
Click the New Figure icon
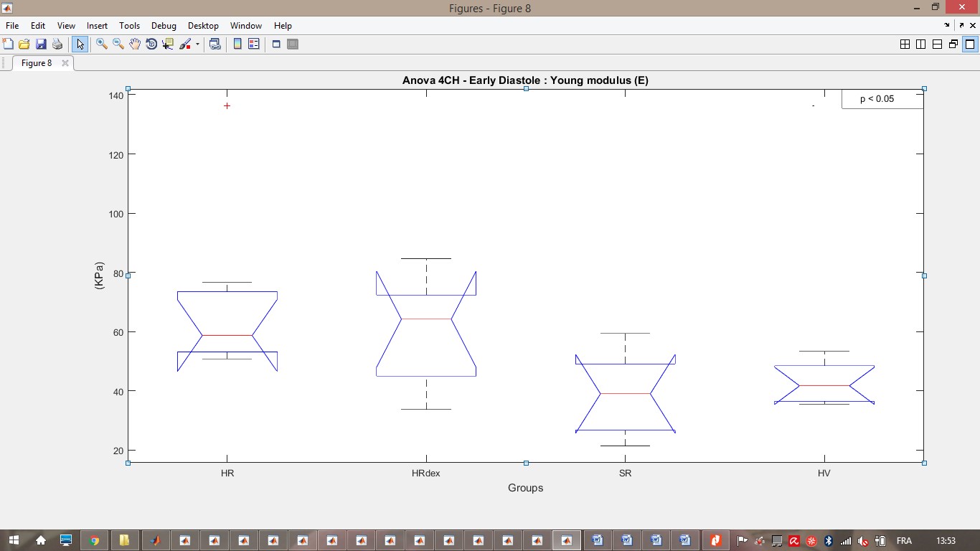click(9, 44)
